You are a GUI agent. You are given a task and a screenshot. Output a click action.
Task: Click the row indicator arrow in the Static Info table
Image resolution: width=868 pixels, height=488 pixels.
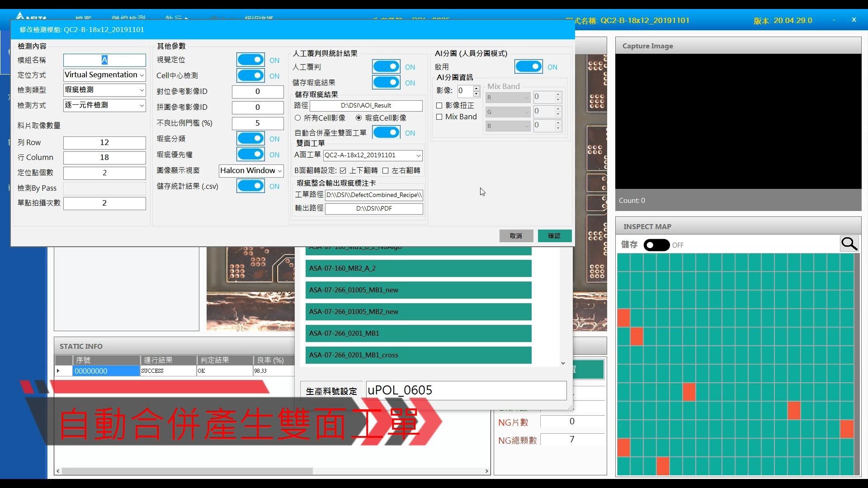(58, 371)
